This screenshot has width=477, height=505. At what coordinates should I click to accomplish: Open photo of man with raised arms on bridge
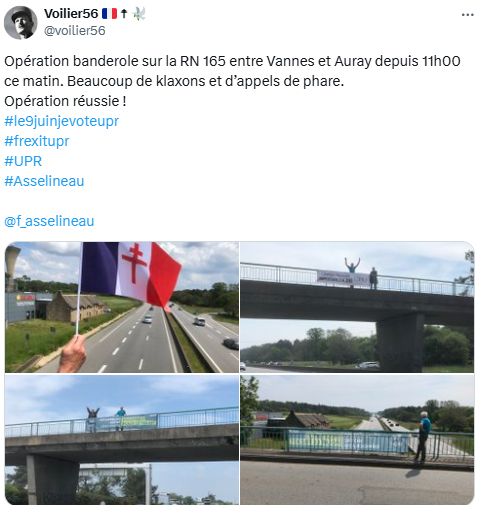[x=357, y=307]
